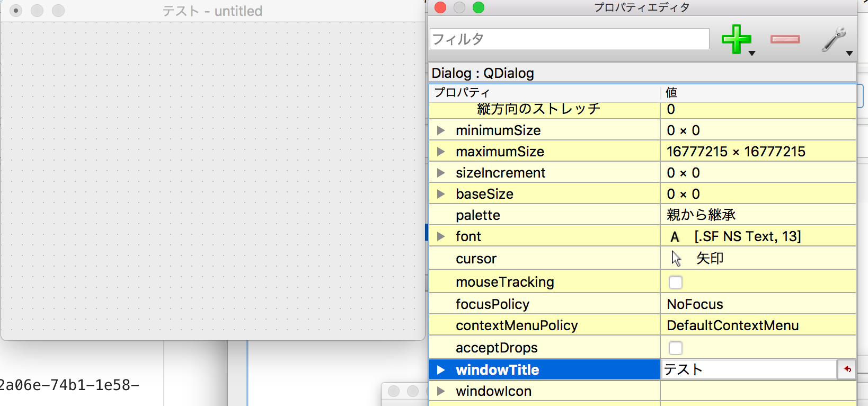Add a dynamic property with the green plus

pyautogui.click(x=736, y=39)
